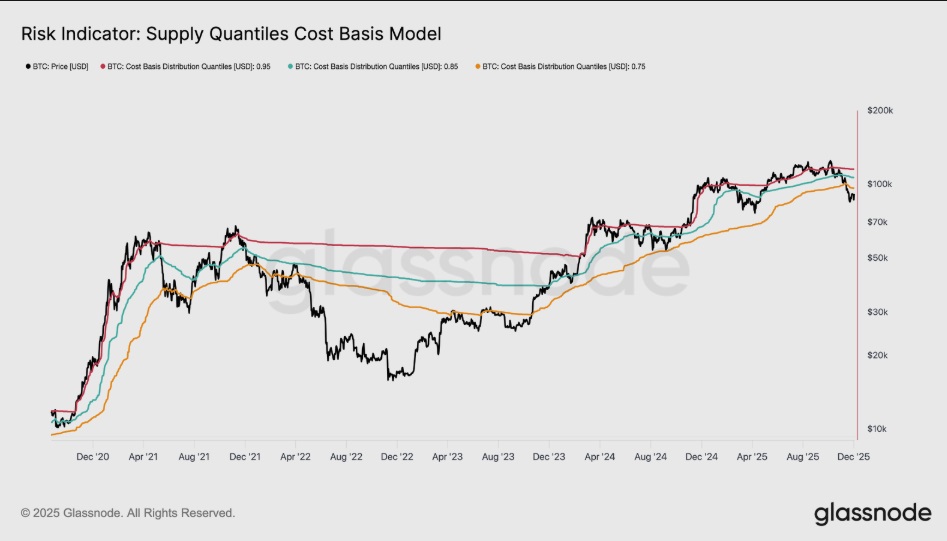The width and height of the screenshot is (947, 541).
Task: Select the Dec '22 x-axis date label
Action: tap(397, 456)
